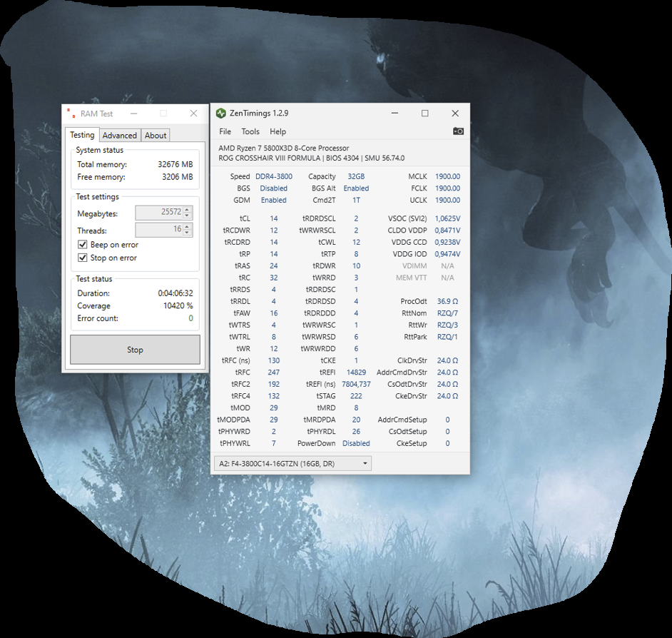Viewport: 672px width, 638px height.
Task: Close the RAM Test window
Action: pos(193,113)
